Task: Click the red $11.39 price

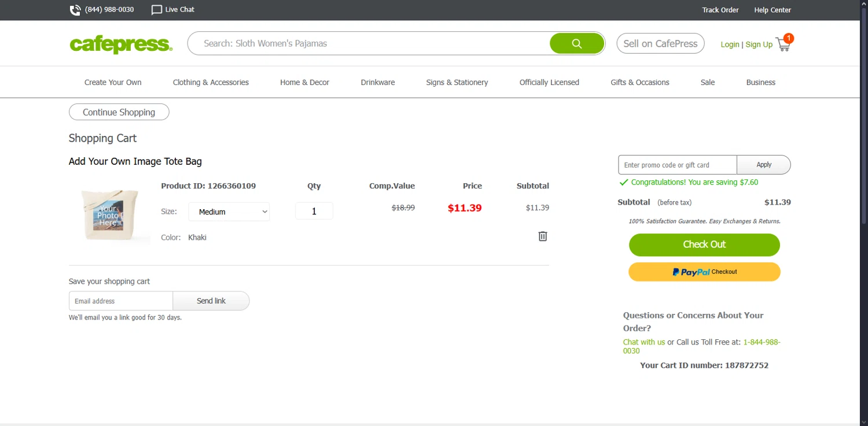Action: pyautogui.click(x=465, y=208)
